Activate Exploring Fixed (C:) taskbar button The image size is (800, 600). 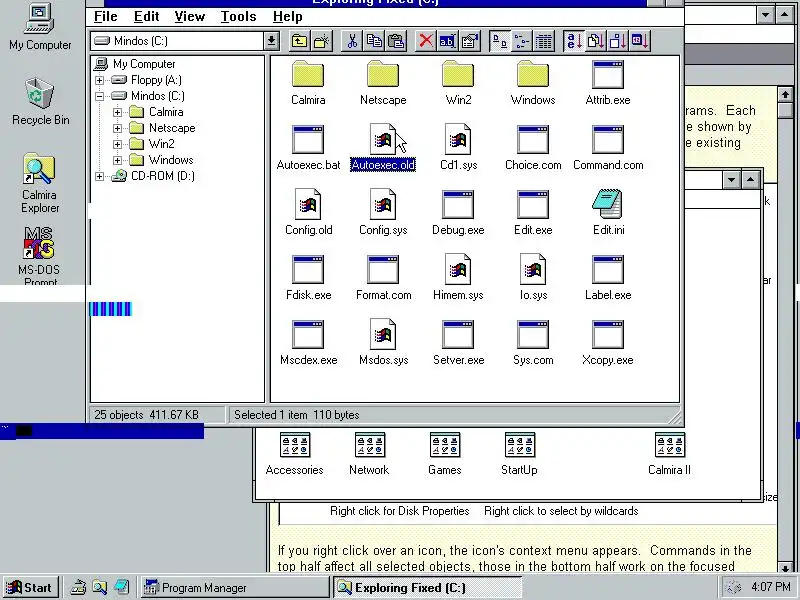coord(428,588)
